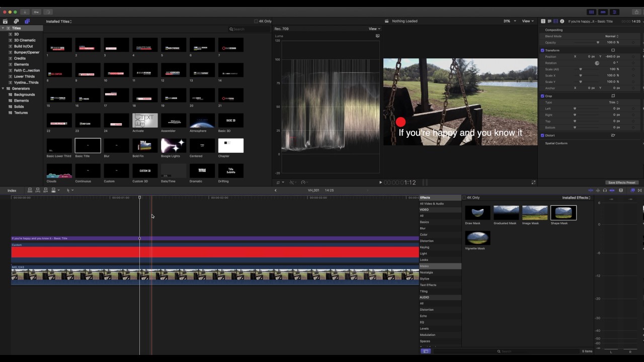Open the Blend Mode Normal dropdown
Screen dimensions: 644x362
pos(612,36)
